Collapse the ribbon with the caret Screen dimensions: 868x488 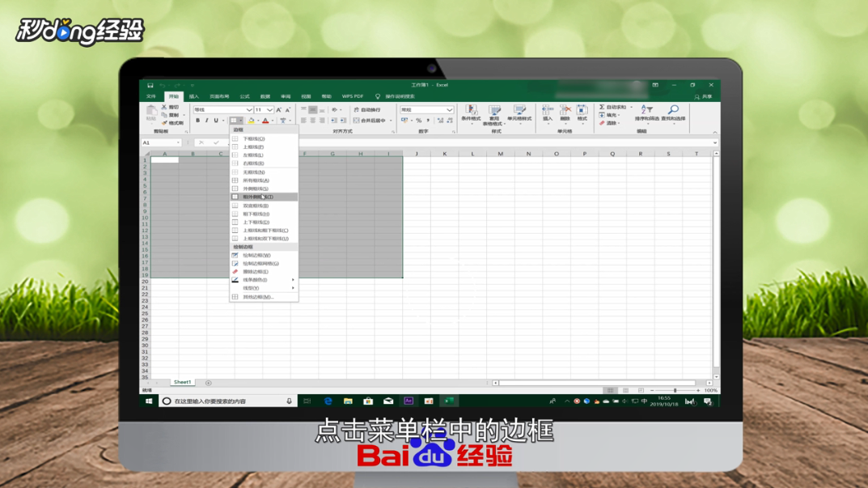point(714,132)
